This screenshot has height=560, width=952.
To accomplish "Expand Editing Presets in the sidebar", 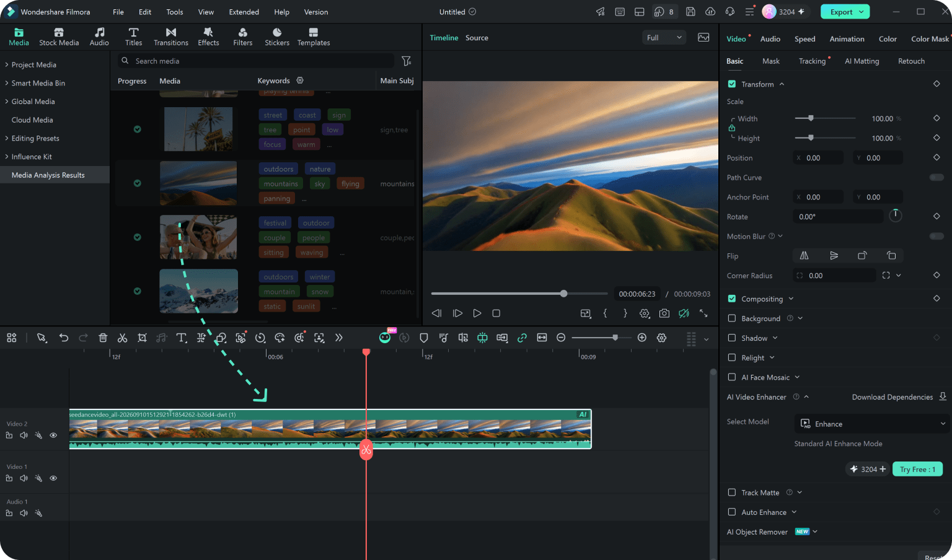I will click(x=7, y=138).
